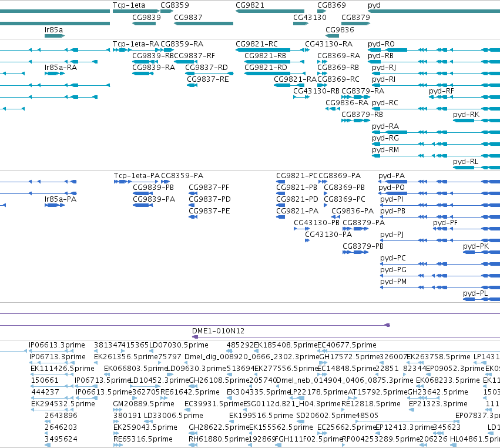Open the CG8379 gene label
Viewport: 500px width, 448px height.
coord(355,17)
